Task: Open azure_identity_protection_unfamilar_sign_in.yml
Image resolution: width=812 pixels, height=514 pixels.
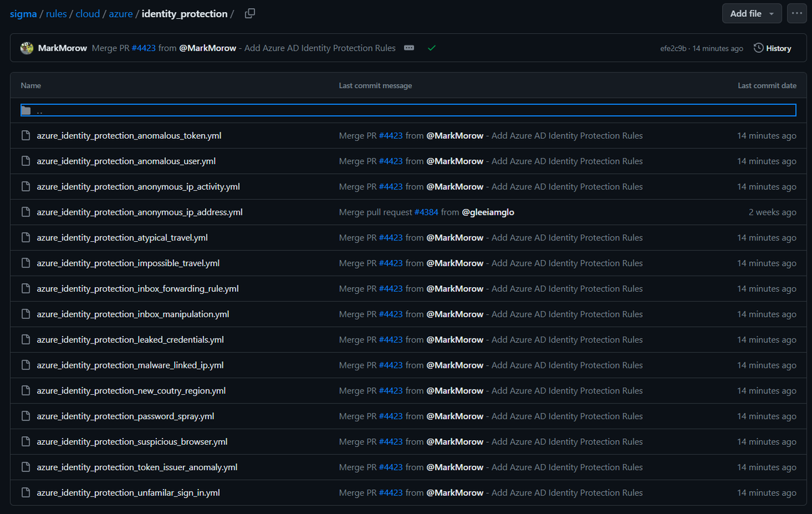Action: 129,492
